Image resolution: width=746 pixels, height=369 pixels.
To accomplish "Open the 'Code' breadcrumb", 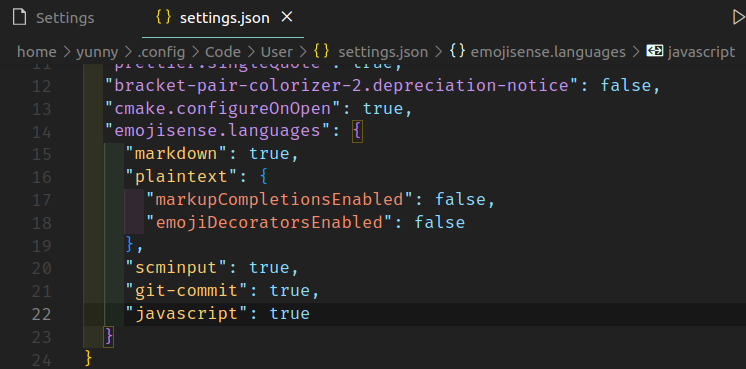I will click(223, 52).
